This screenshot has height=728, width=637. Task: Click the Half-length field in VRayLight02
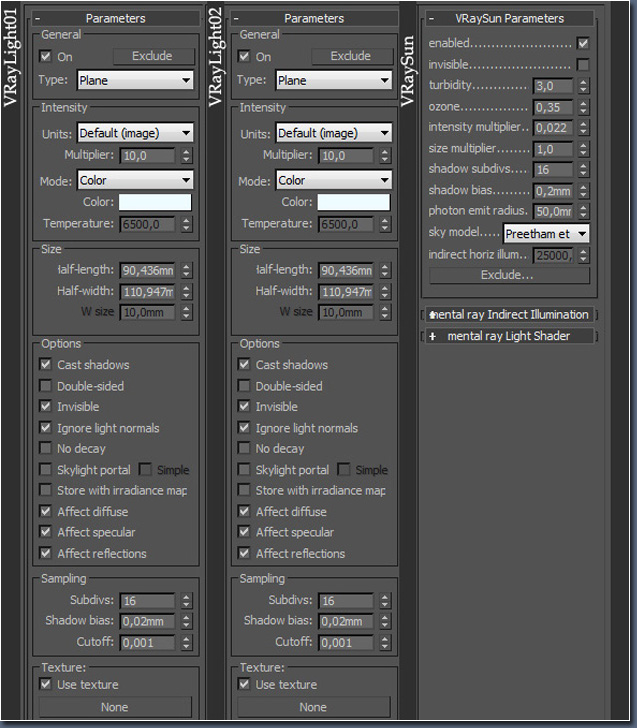click(x=345, y=271)
